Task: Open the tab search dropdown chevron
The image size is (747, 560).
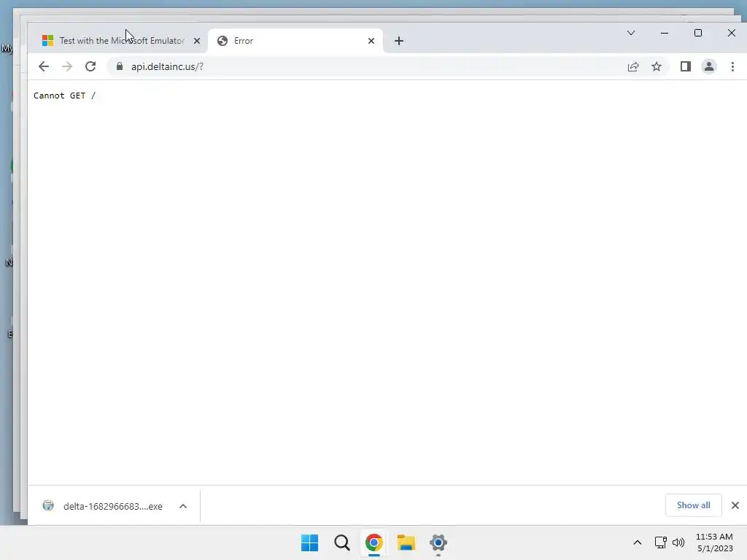Action: coord(631,33)
